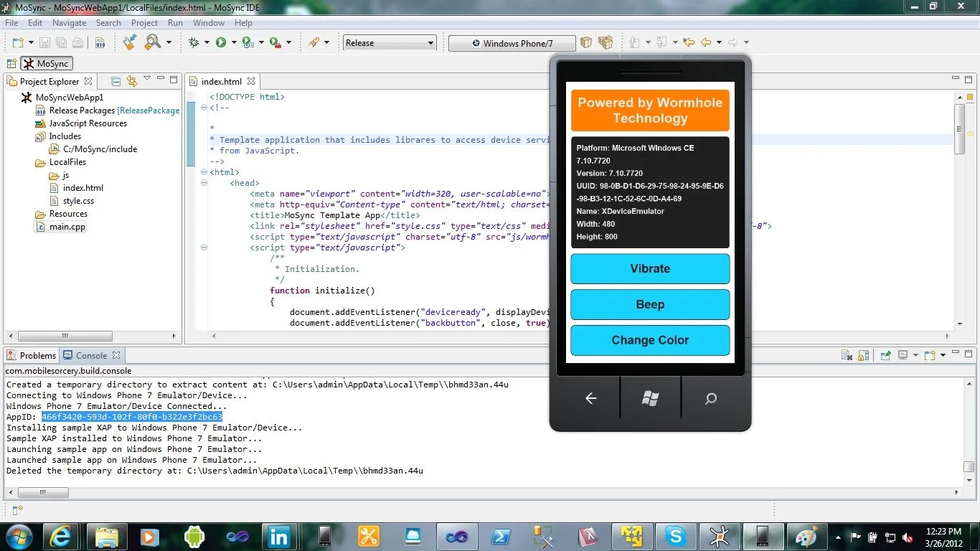The width and height of the screenshot is (980, 551).
Task: Tap the Vibrate button in emulator
Action: [650, 268]
